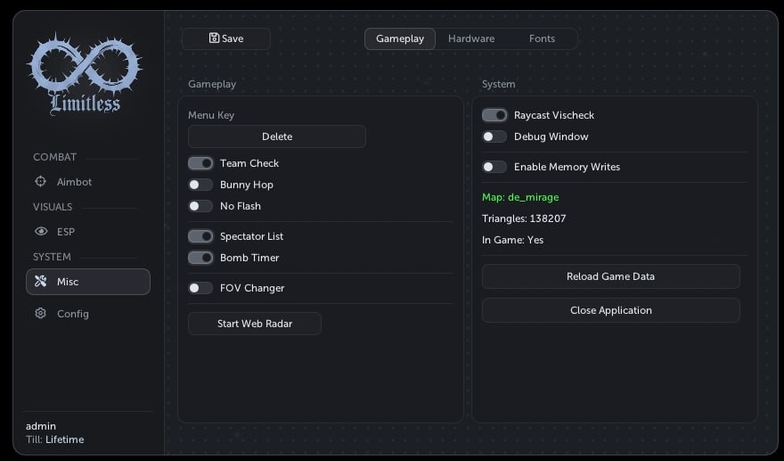
Task: Click the Start Web Radar button
Action: pyautogui.click(x=254, y=324)
